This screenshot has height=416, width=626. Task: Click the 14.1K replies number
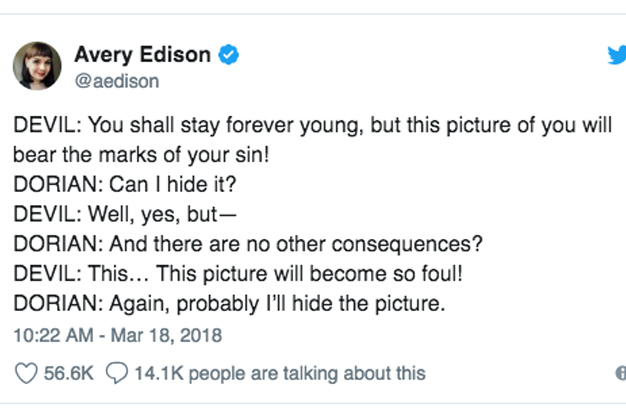point(158,373)
